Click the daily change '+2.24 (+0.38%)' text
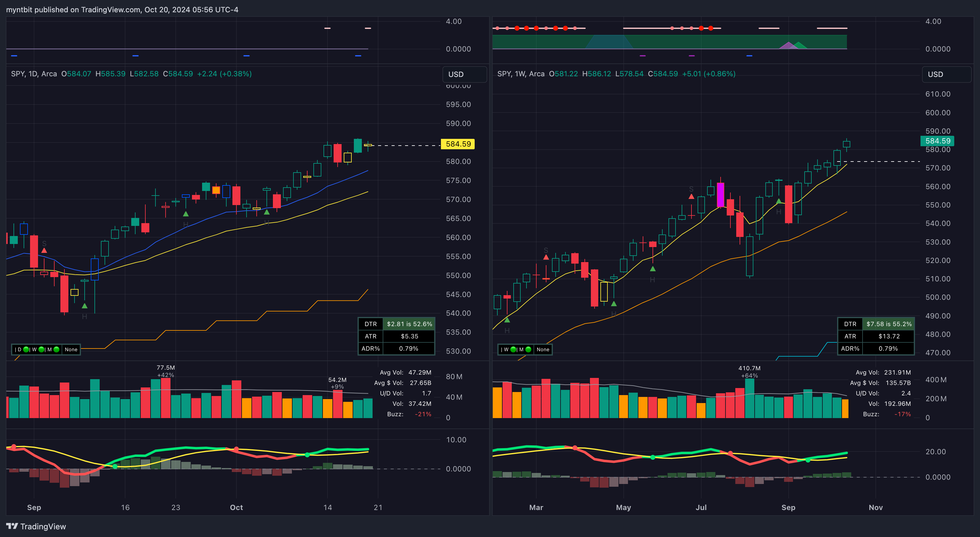The height and width of the screenshot is (537, 980). coord(224,74)
